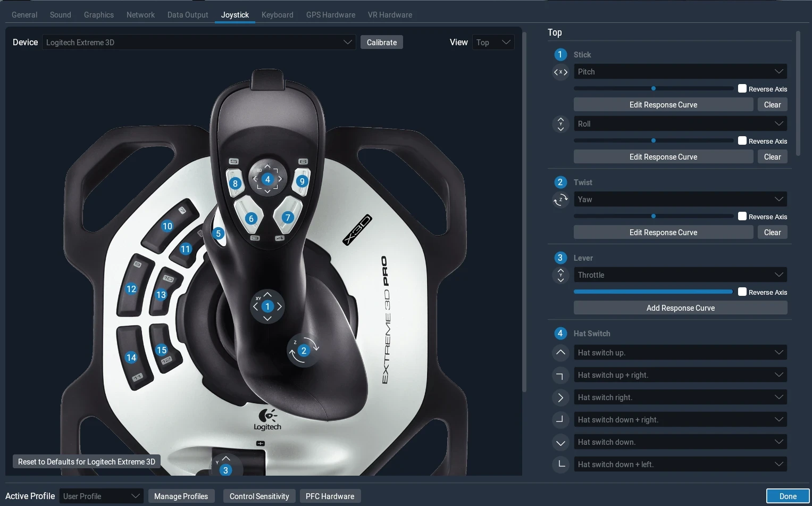Open the 'Hat switch down + left.' dropdown
The width and height of the screenshot is (812, 506).
(x=681, y=464)
